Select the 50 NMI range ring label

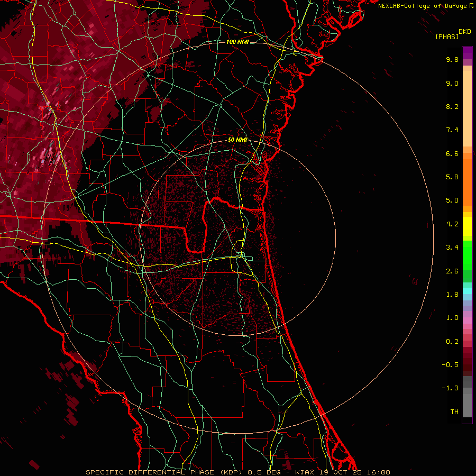tap(237, 140)
